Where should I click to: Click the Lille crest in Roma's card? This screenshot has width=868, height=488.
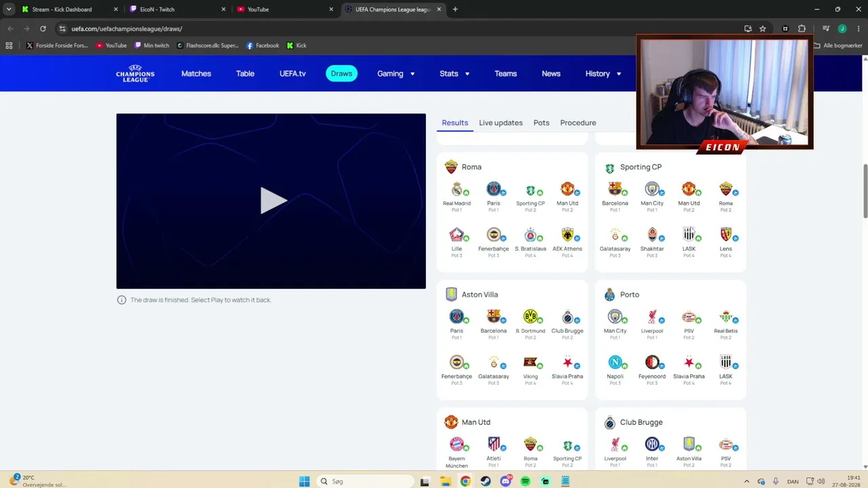456,235
